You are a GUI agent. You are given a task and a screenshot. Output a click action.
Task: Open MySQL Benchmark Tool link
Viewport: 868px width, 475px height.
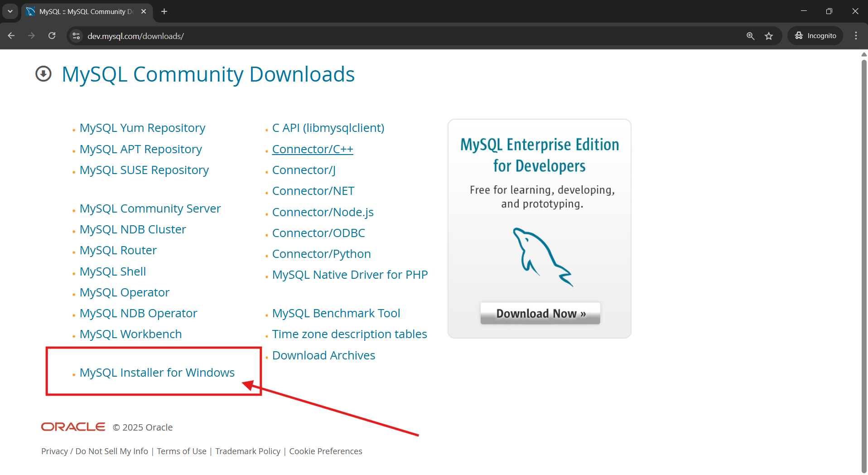click(x=336, y=313)
